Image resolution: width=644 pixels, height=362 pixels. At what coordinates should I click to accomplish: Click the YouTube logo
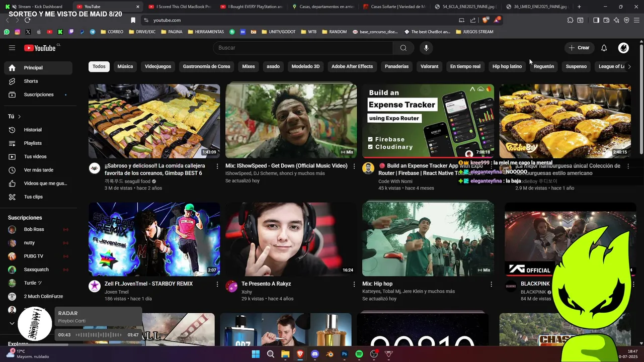point(40,48)
